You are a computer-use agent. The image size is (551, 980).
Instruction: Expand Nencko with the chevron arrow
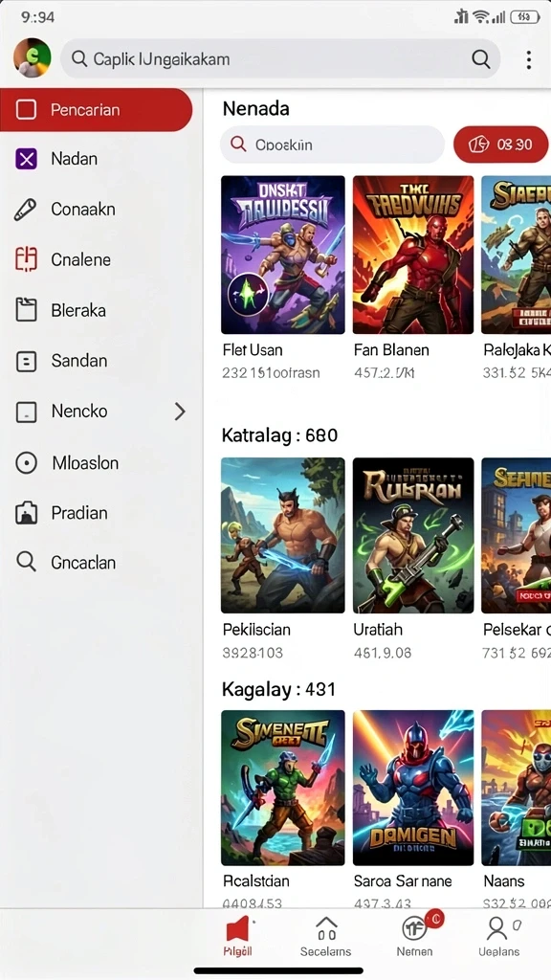coord(180,412)
